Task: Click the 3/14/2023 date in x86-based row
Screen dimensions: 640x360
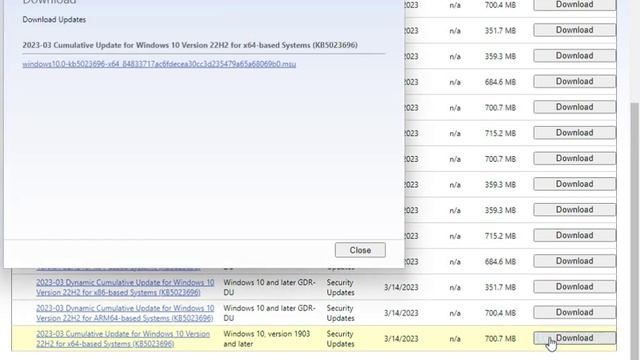Action: click(401, 287)
